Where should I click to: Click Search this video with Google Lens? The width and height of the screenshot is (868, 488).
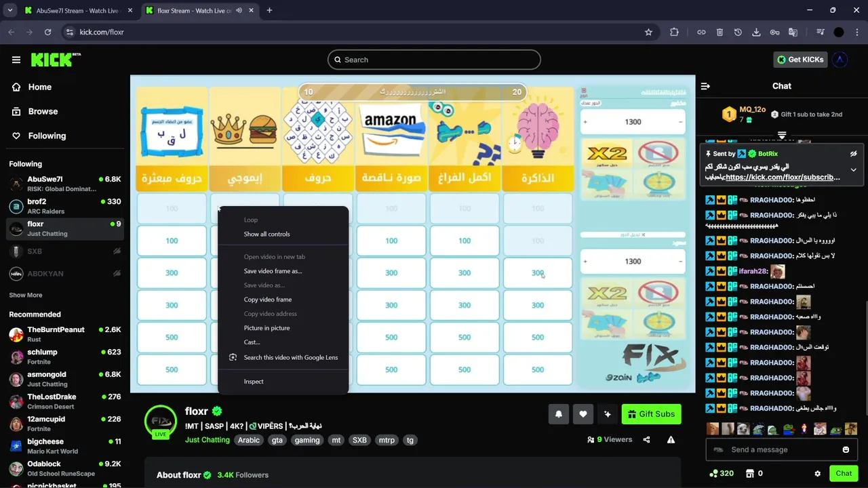click(x=283, y=357)
